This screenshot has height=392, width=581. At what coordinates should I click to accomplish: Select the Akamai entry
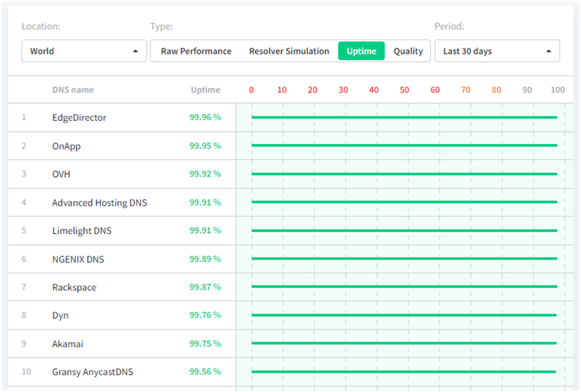[68, 344]
